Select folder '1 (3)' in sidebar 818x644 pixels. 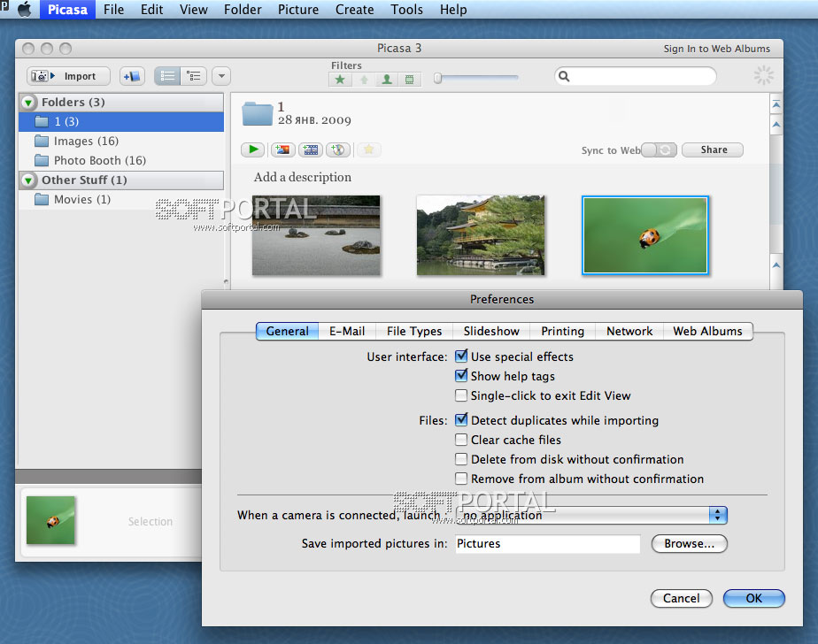pos(121,121)
